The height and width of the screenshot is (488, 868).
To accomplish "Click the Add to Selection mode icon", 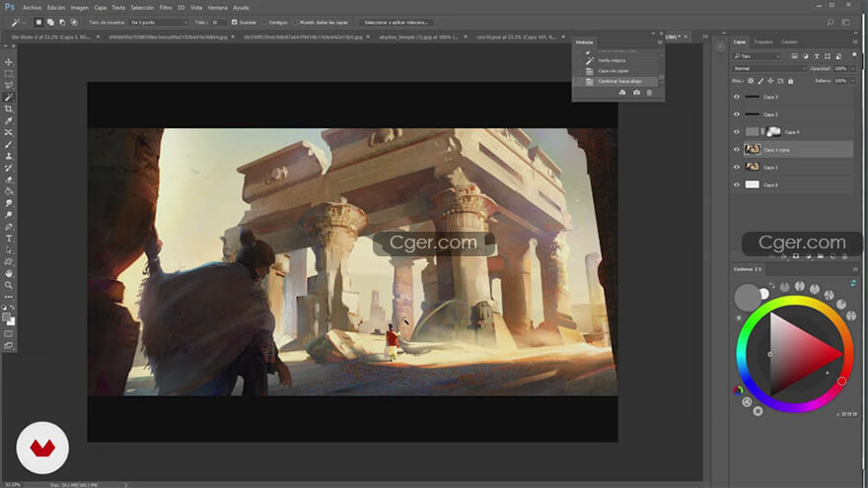I will tap(50, 22).
